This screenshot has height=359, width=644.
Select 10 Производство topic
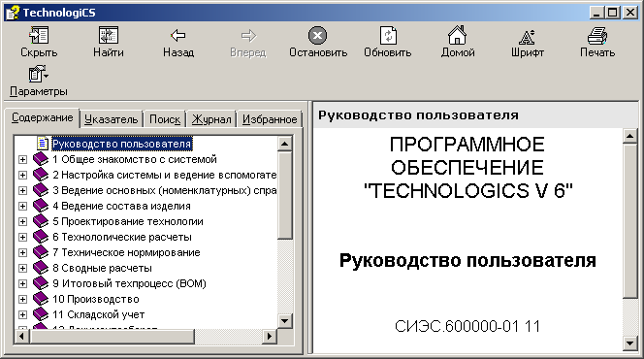coord(96,300)
